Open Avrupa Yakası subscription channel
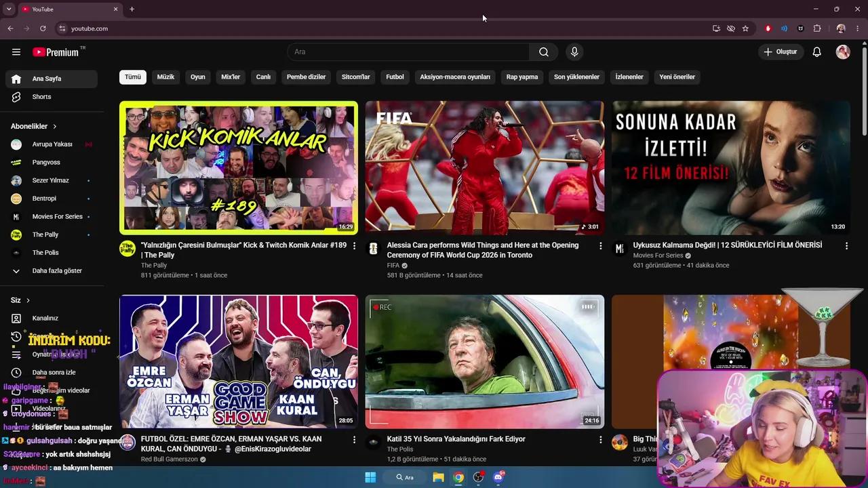 click(x=52, y=144)
